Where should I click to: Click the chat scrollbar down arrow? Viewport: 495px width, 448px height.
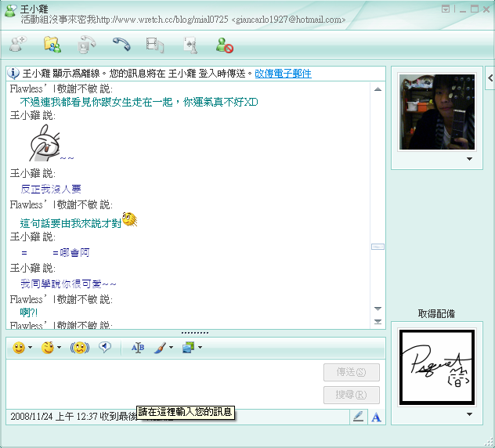[x=378, y=309]
